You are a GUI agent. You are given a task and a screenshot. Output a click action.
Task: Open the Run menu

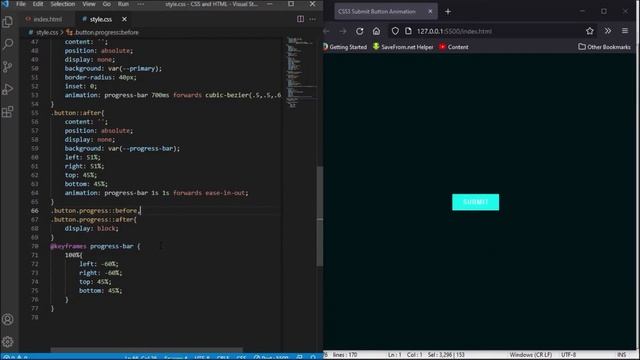[x=123, y=4]
